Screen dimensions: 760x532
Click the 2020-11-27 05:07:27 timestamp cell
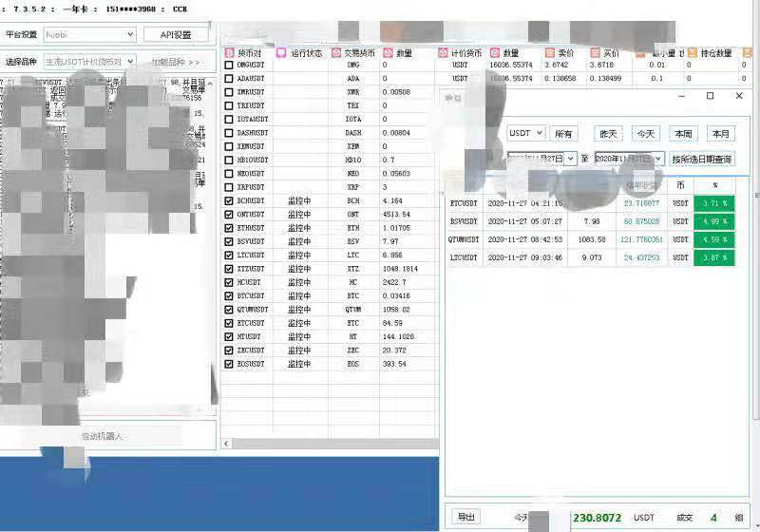click(x=525, y=221)
